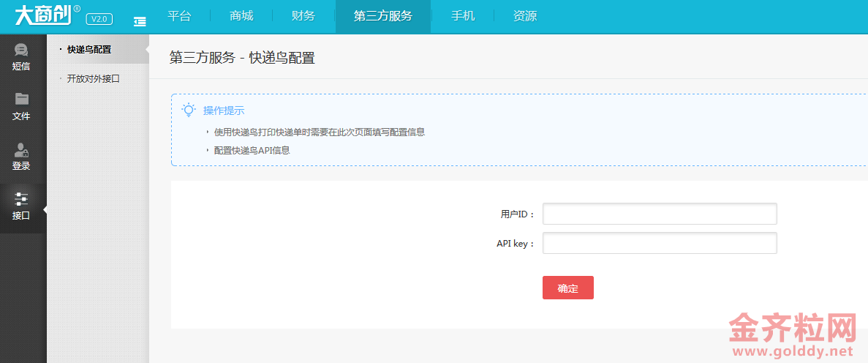
Task: Select the 第三方服务 top menu
Action: coord(383,16)
